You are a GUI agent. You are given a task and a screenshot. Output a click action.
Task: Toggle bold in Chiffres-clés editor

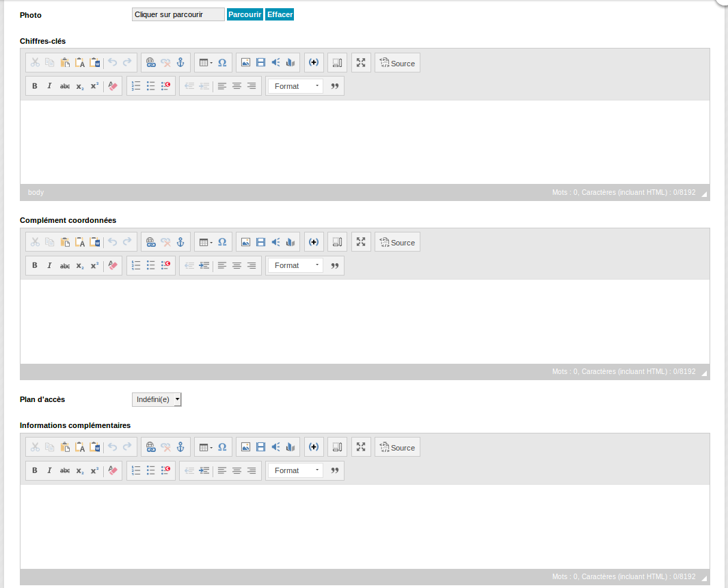click(35, 86)
